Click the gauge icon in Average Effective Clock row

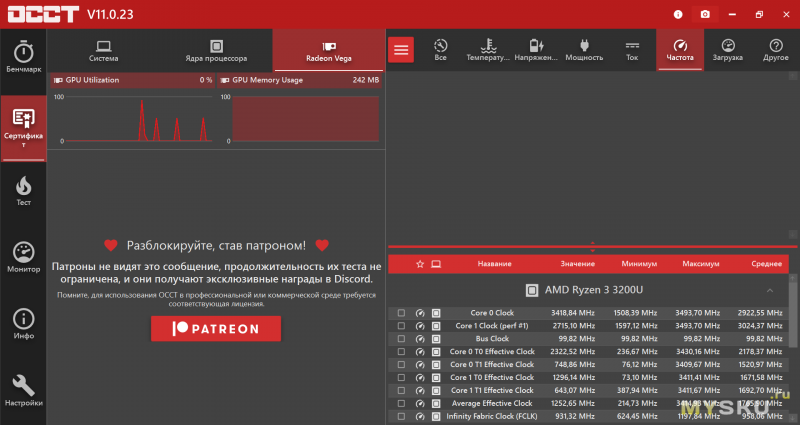(420, 404)
